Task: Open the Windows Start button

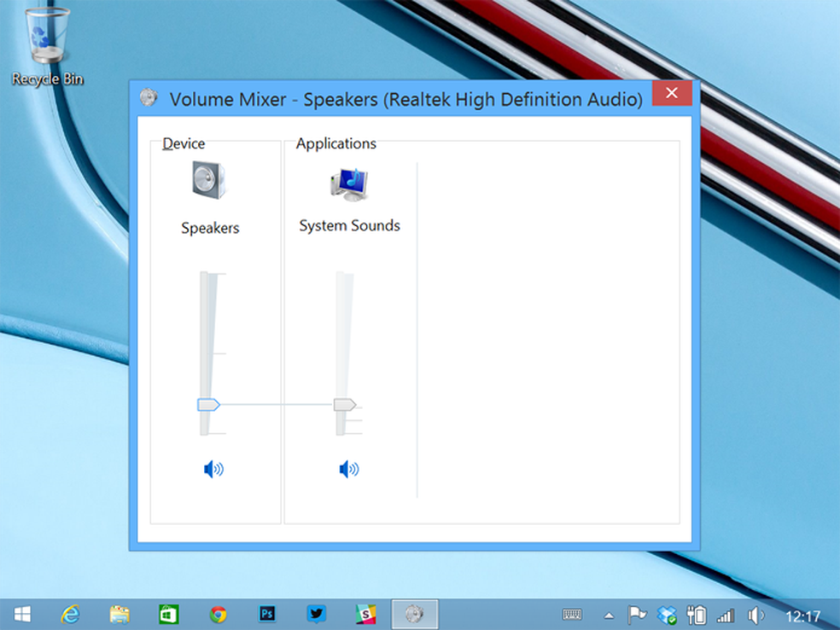Action: click(x=23, y=614)
